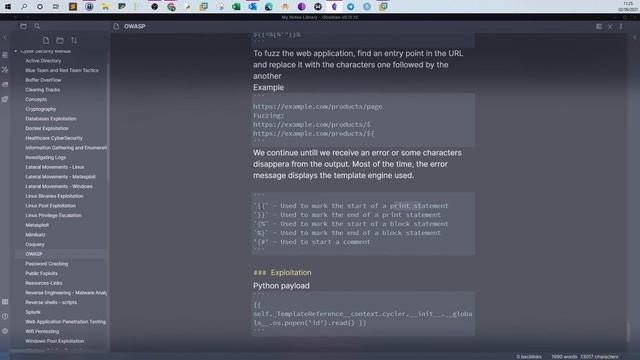
Task: Open the Clearing Tracks note
Action: [x=42, y=90]
